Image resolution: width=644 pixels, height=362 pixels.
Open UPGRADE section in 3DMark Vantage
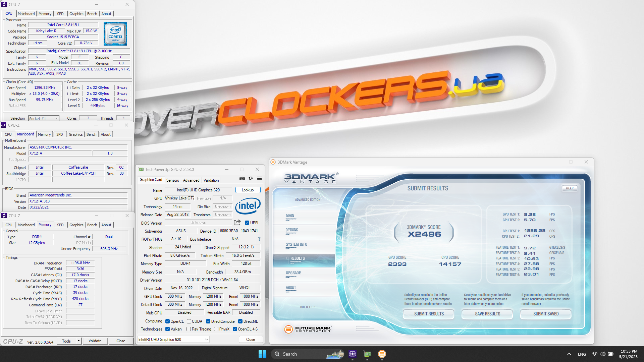tap(293, 273)
